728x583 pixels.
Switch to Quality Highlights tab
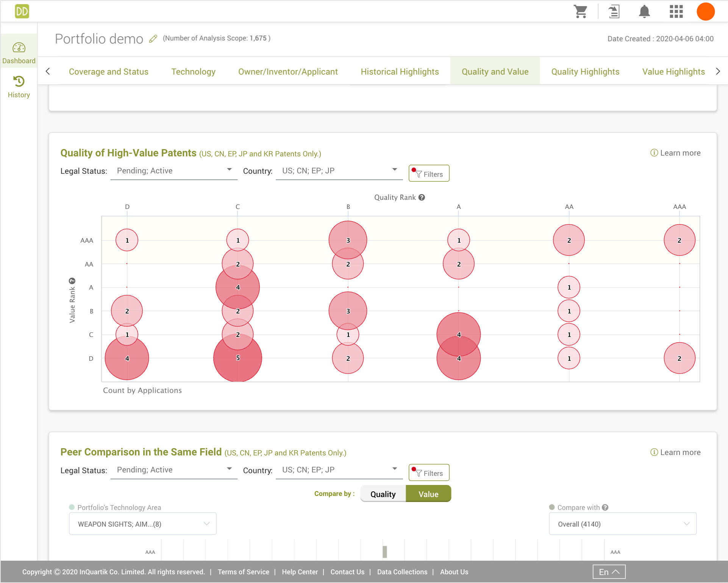[585, 72]
